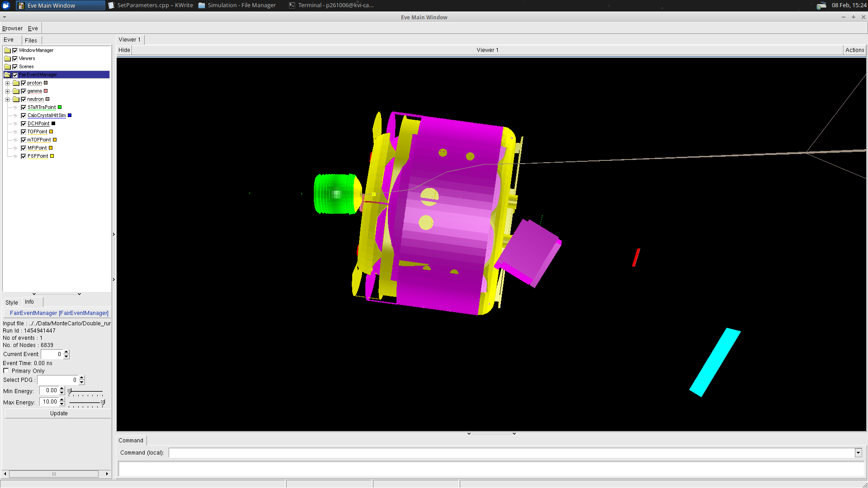This screenshot has width=868, height=488.
Task: Expand the neutron tree node
Action: (x=7, y=99)
